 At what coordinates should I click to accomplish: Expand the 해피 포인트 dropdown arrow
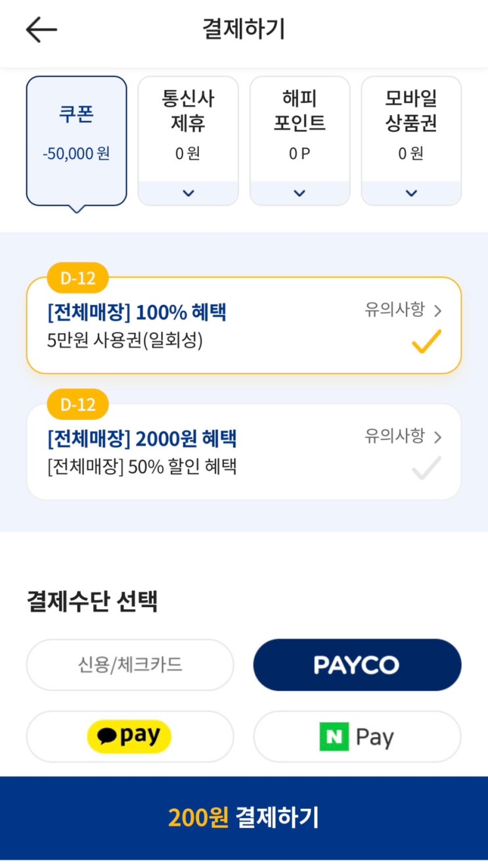[x=299, y=193]
